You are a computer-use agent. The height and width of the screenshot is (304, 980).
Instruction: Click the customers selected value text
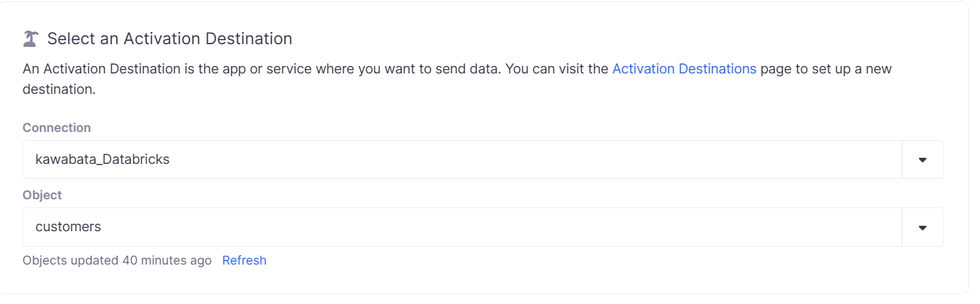[x=68, y=227]
